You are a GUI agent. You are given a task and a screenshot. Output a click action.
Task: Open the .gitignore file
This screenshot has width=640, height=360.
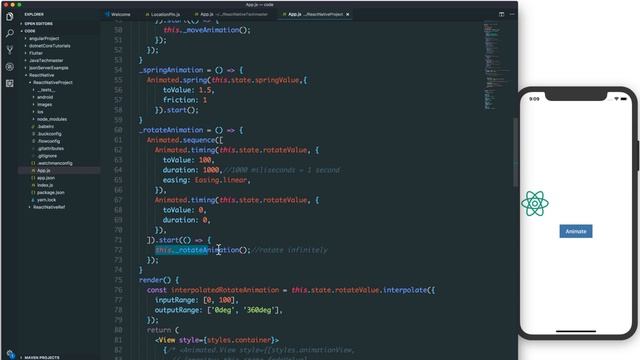click(47, 156)
